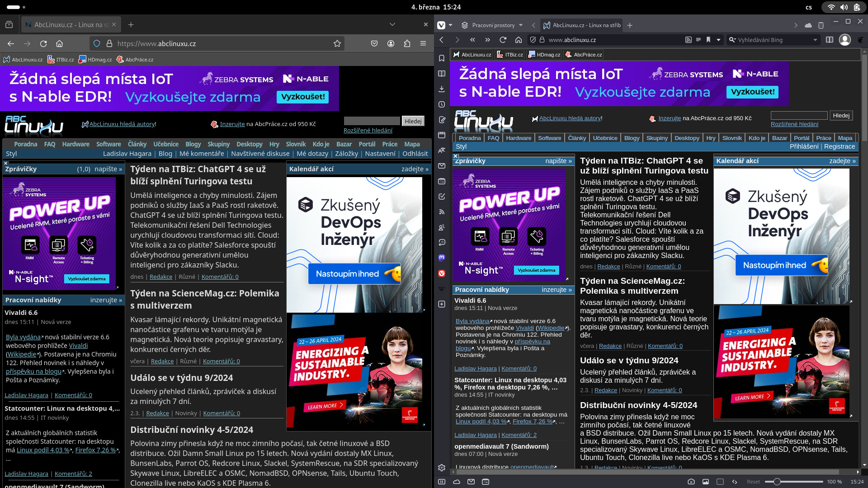
Task: Go to home page in Firefox
Action: pos(59,44)
